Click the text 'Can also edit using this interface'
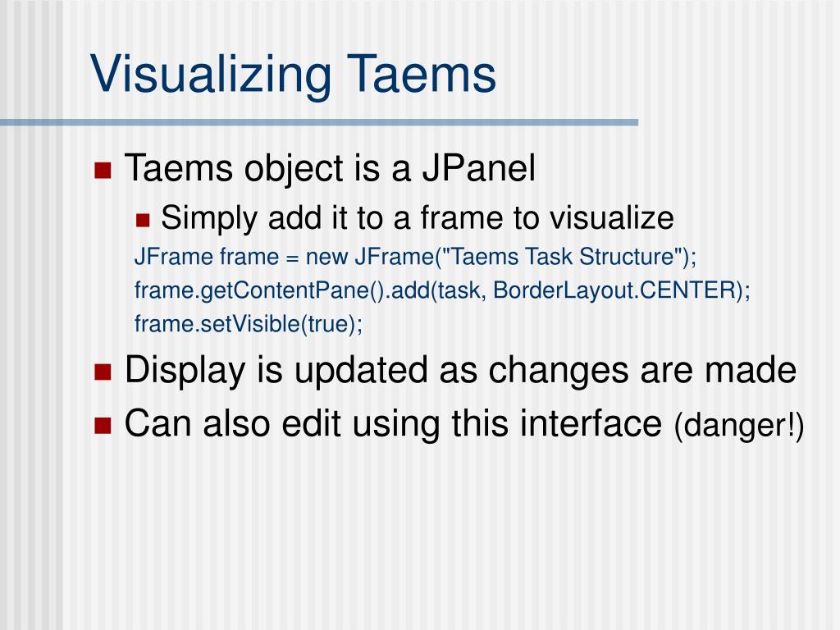The image size is (840, 630). pyautogui.click(x=393, y=424)
